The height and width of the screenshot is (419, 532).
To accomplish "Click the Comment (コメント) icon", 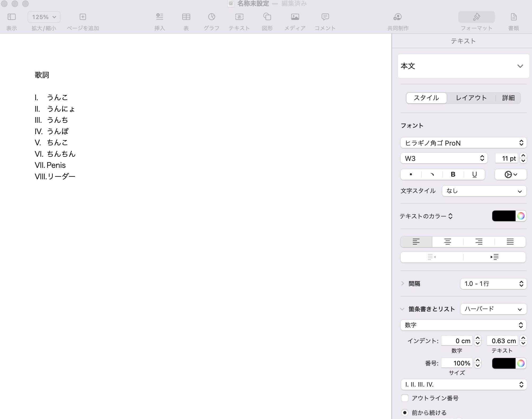I will (325, 17).
